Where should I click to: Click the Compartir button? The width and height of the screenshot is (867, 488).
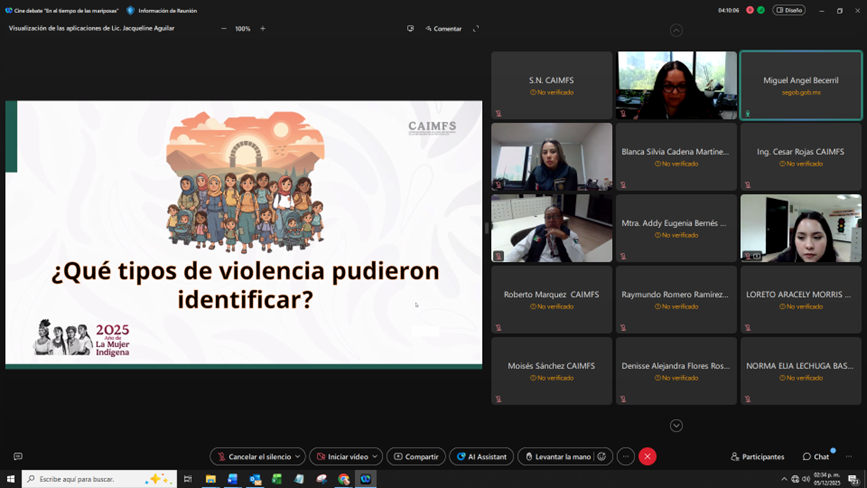[416, 456]
